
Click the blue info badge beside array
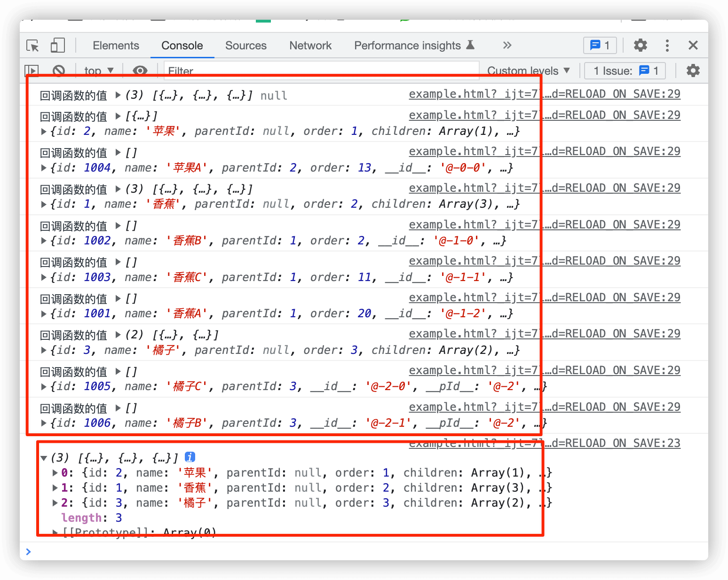tap(190, 457)
